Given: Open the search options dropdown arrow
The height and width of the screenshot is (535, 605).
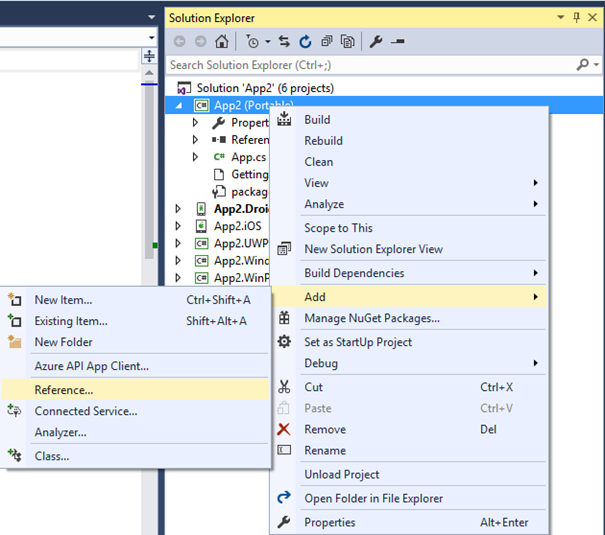Looking at the screenshot, I should pos(597,65).
